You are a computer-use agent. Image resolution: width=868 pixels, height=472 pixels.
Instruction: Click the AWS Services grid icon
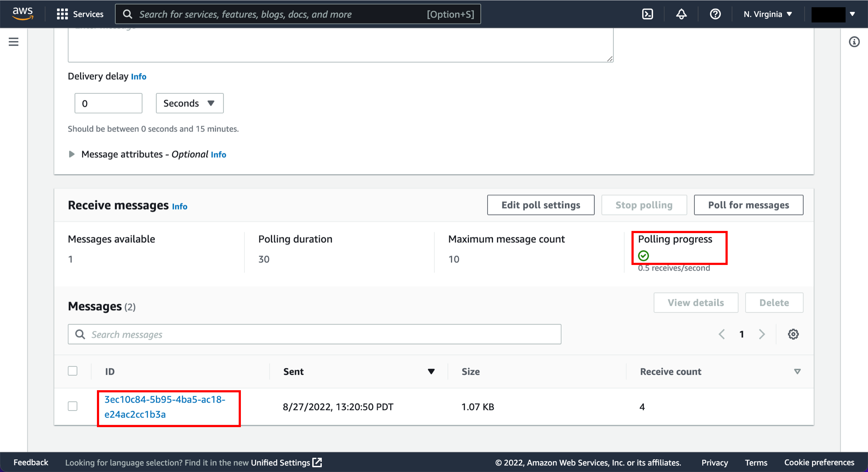tap(61, 14)
